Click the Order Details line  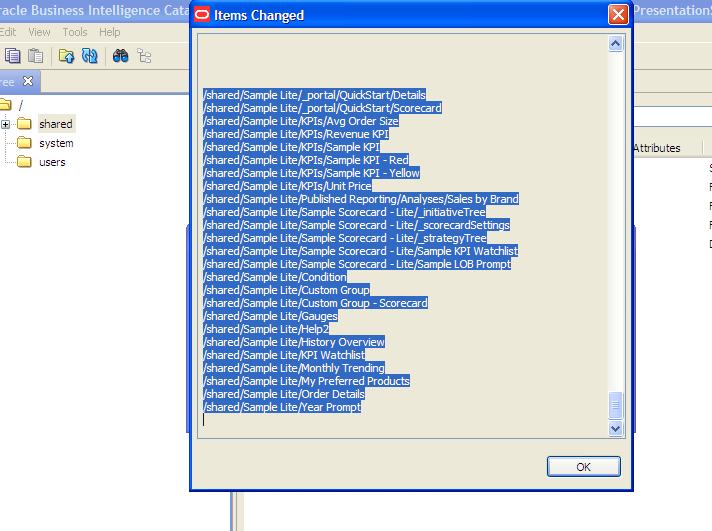[x=284, y=394]
